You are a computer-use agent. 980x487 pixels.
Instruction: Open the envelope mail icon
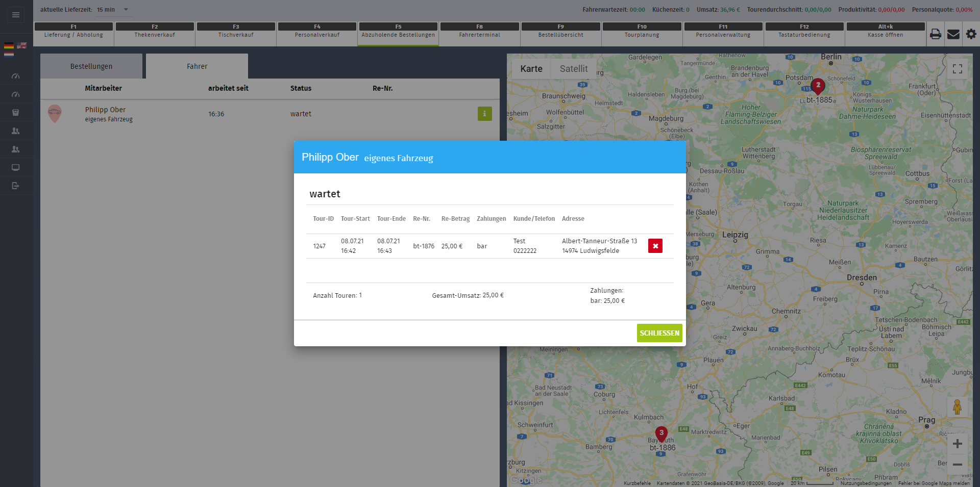click(953, 34)
